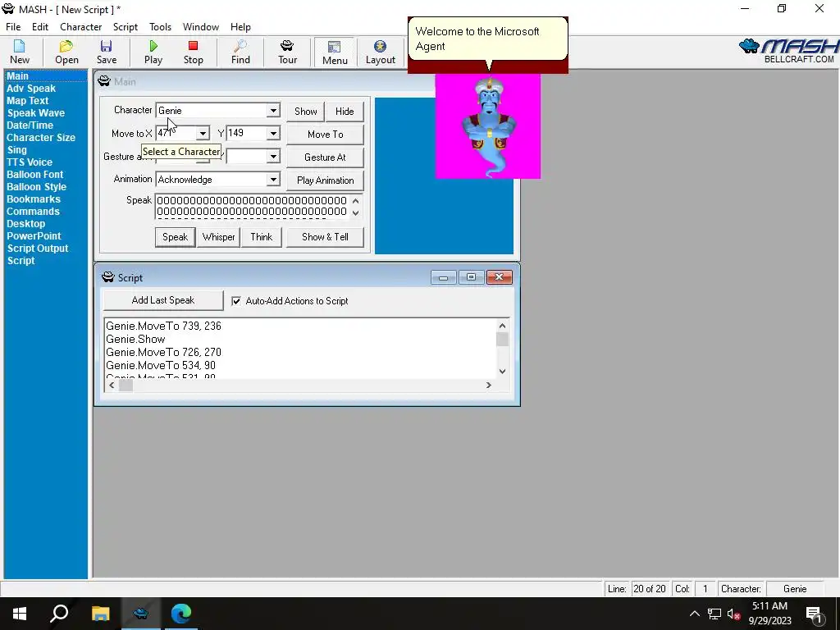Click the network tray icon
This screenshot has height=630, width=840.
point(714,614)
